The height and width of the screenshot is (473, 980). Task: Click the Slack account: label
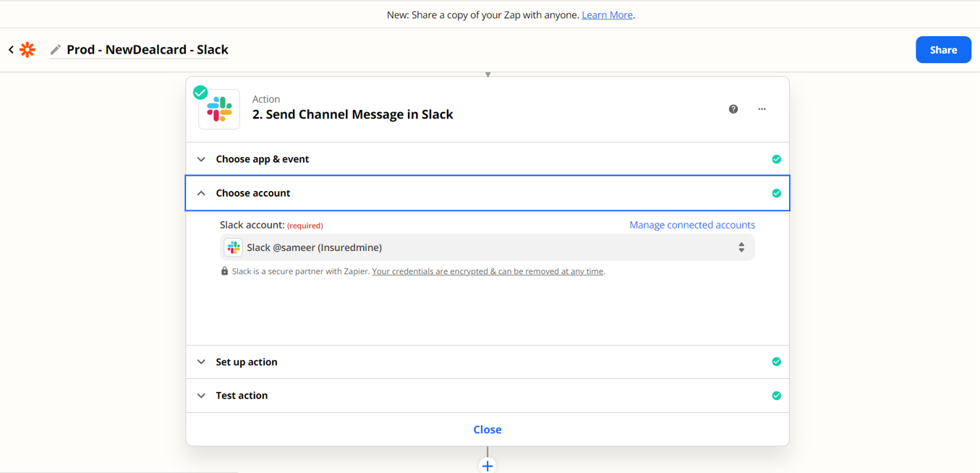coord(252,225)
